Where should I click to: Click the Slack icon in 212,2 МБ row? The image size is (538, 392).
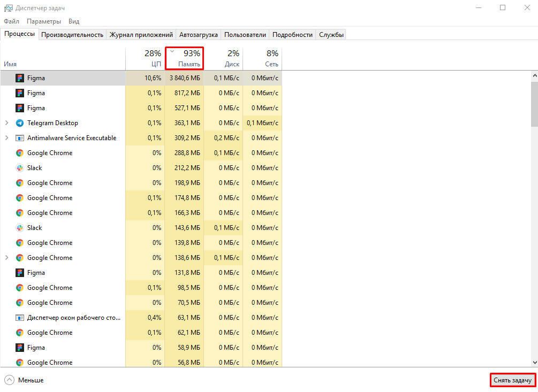pyautogui.click(x=20, y=168)
